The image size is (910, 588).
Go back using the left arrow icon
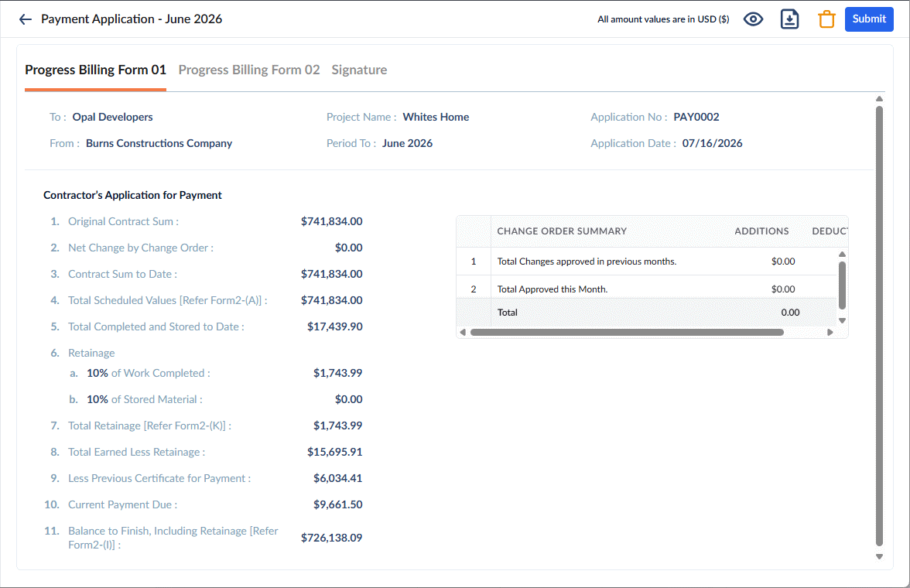[x=25, y=19]
